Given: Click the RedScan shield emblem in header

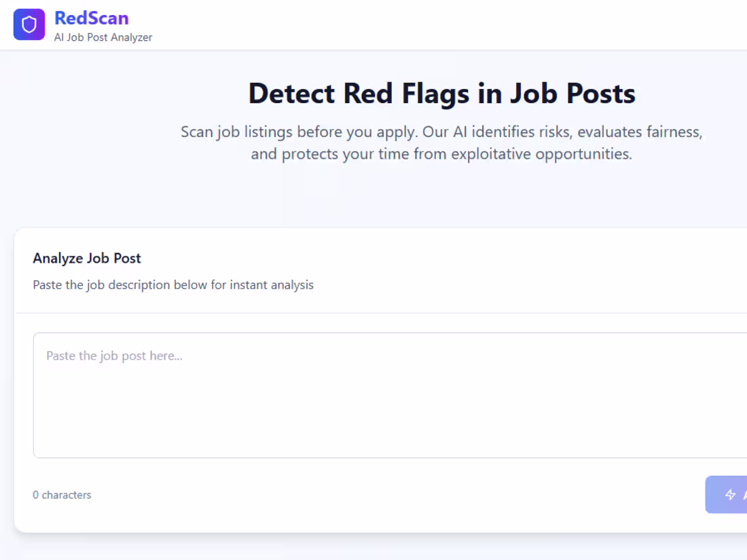Looking at the screenshot, I should [x=29, y=24].
